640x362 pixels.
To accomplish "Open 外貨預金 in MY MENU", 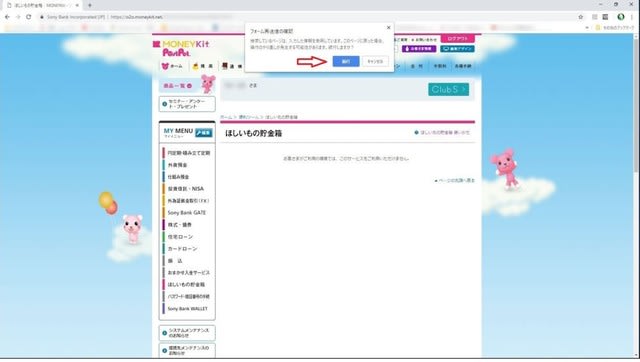I will [188, 165].
